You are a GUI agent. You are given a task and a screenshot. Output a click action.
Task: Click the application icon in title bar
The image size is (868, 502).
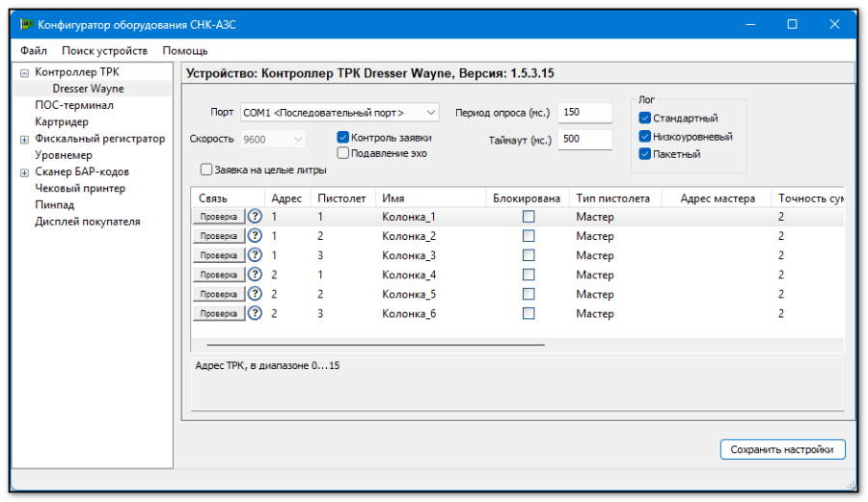click(26, 24)
